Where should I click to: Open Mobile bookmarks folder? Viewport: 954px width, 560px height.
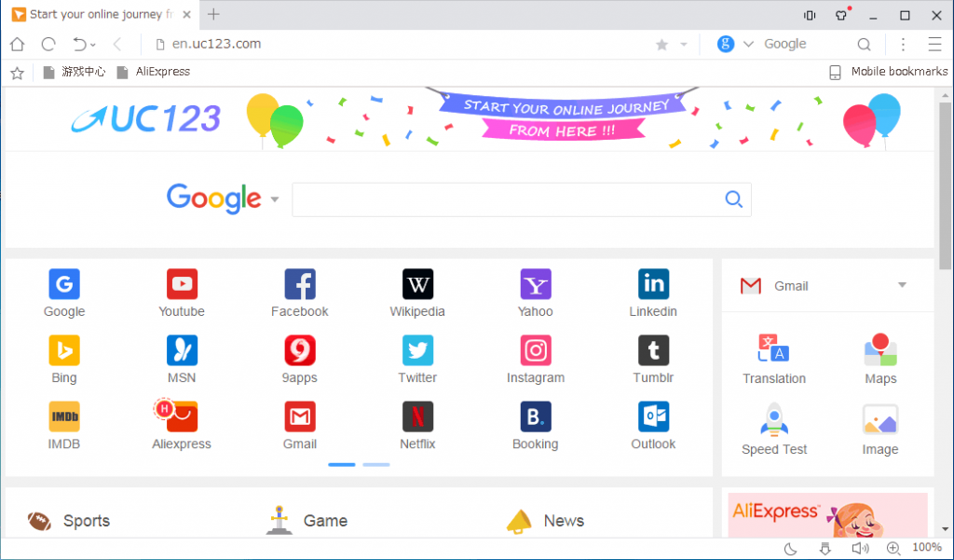(x=888, y=72)
